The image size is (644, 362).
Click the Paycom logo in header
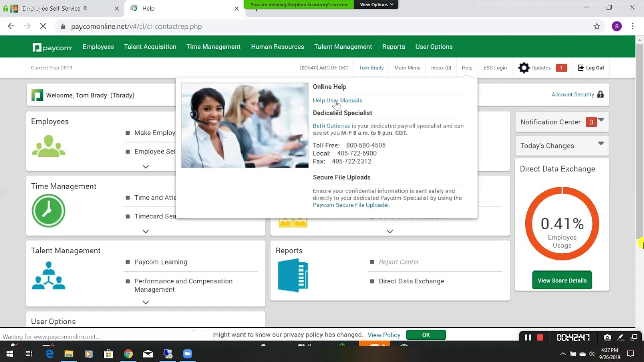(x=52, y=47)
